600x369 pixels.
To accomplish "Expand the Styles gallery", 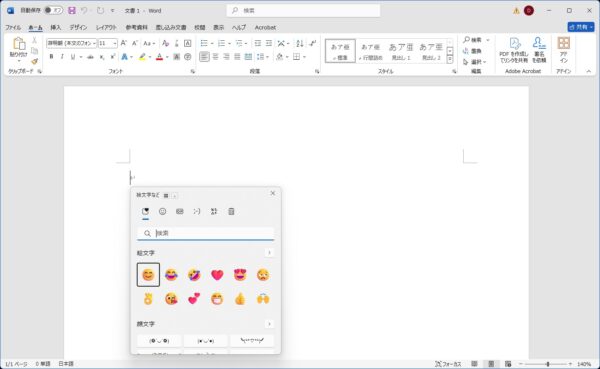I will point(450,60).
